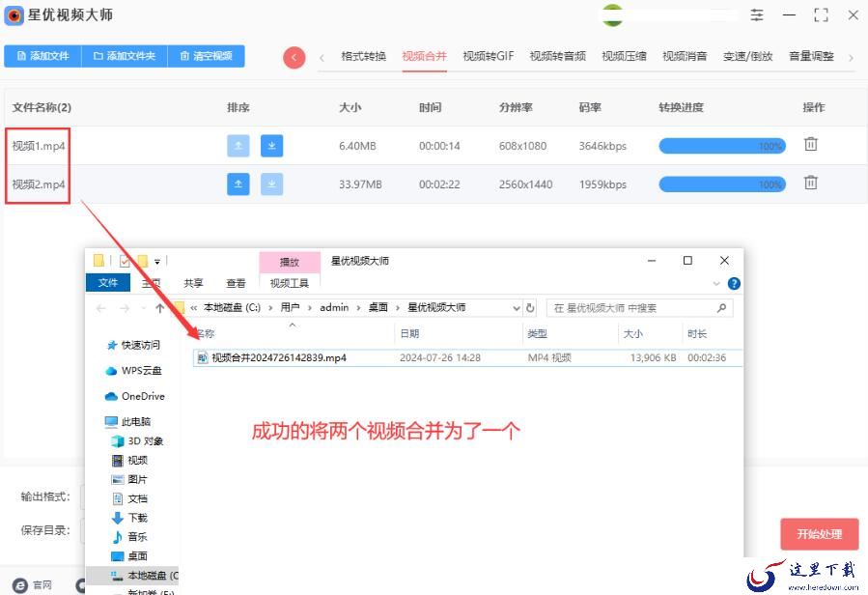Open the 视频压缩 tab
Image resolution: width=868 pixels, height=595 pixels.
point(624,56)
